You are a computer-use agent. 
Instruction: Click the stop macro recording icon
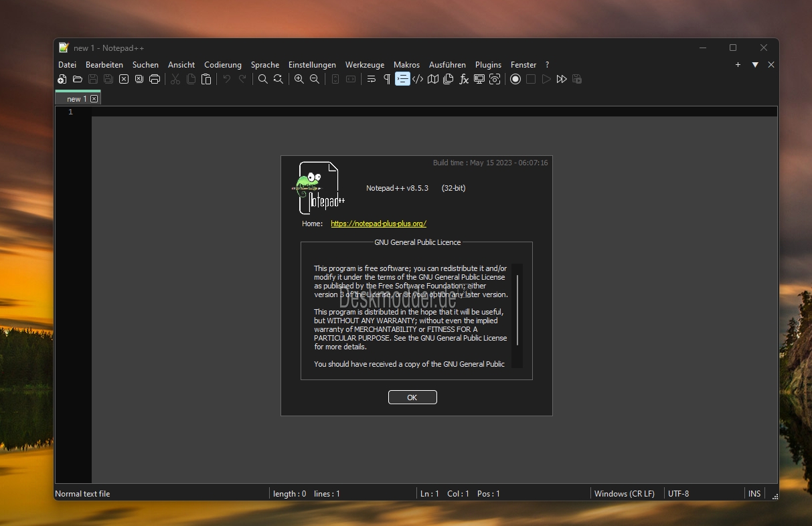pyautogui.click(x=531, y=79)
